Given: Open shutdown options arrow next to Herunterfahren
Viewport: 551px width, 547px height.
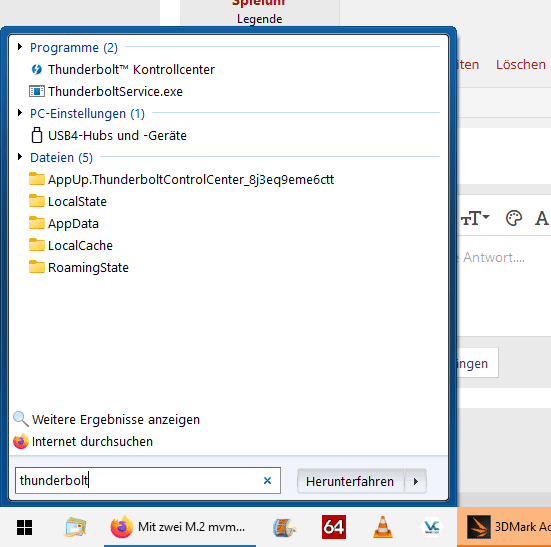Looking at the screenshot, I should point(416,481).
